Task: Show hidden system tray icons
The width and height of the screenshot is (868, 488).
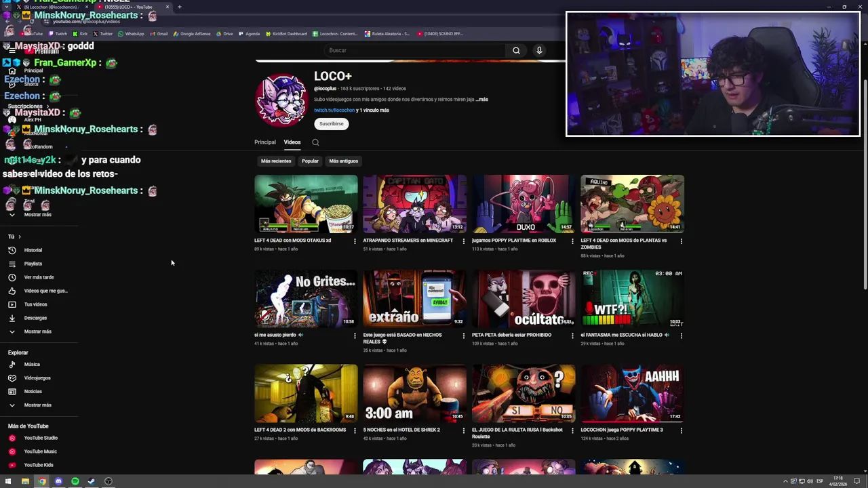Action: pos(786,481)
